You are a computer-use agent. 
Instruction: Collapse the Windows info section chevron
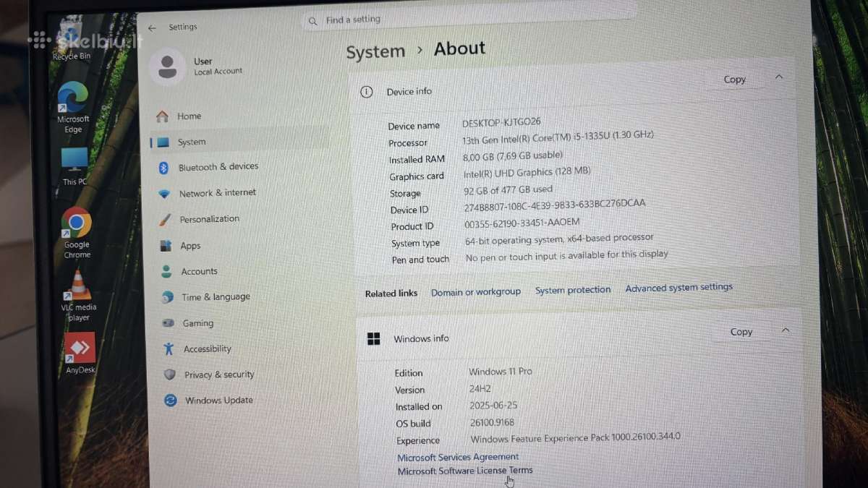tap(786, 330)
